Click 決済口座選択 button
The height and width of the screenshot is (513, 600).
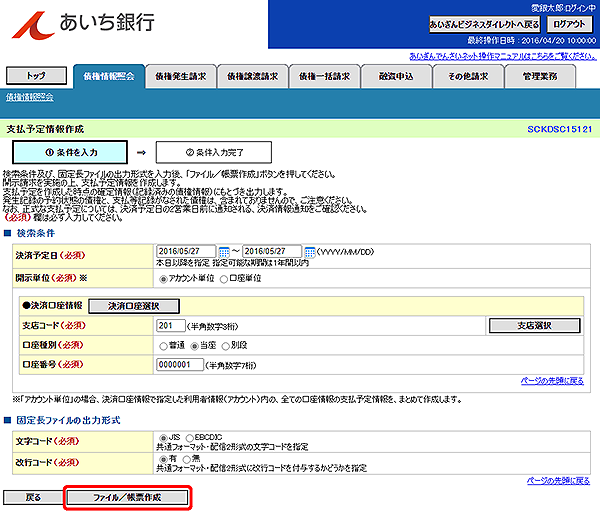click(134, 306)
